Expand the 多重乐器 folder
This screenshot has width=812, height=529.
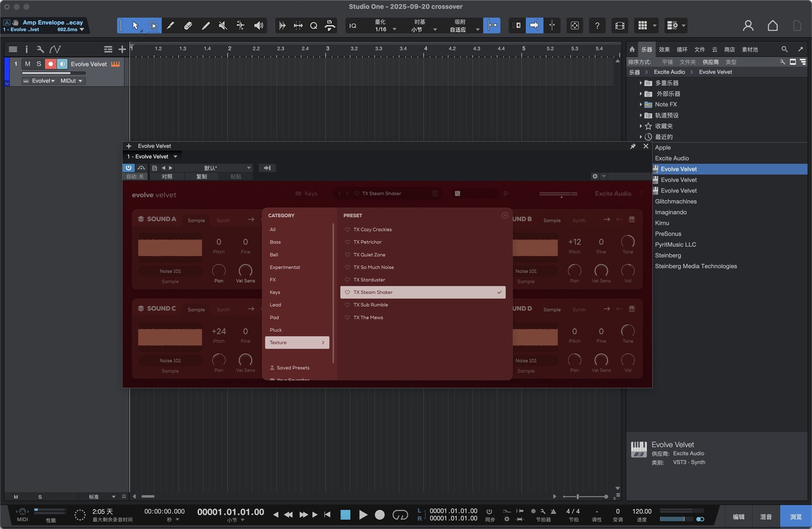[641, 83]
